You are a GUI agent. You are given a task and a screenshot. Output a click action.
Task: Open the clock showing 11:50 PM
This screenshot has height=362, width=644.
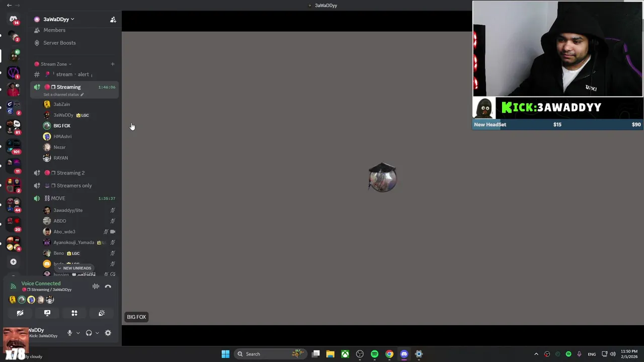click(629, 354)
